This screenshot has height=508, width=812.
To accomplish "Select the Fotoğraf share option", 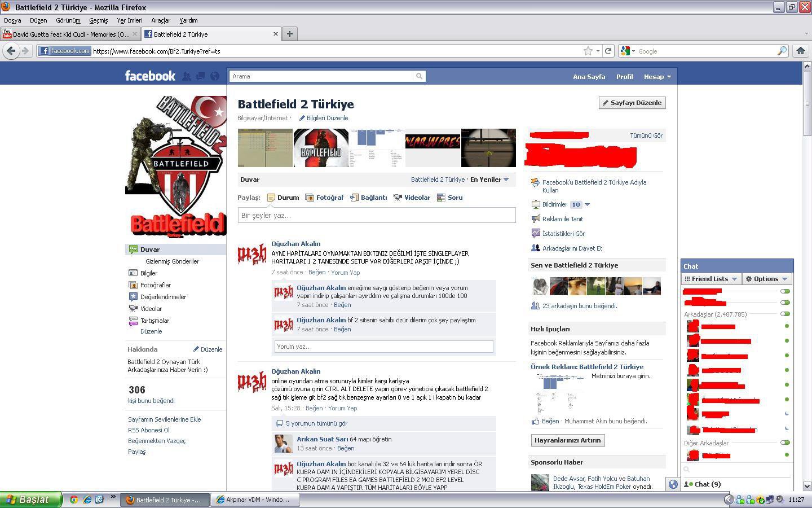I will point(324,198).
